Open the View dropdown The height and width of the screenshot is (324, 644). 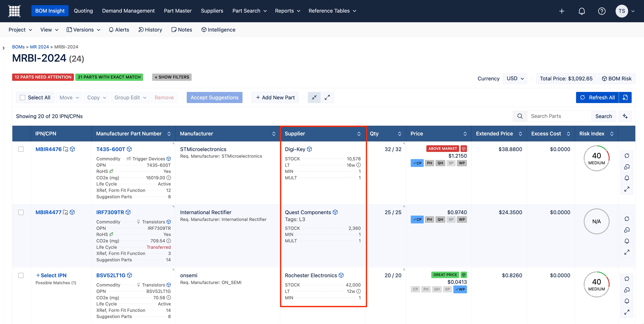[x=49, y=30]
